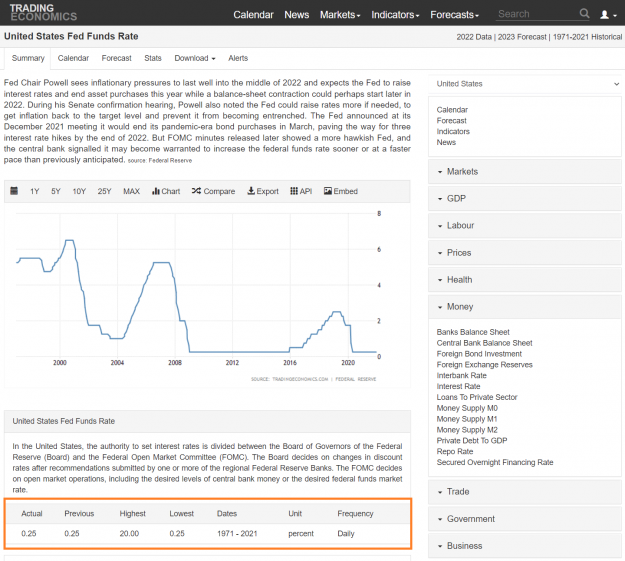The height and width of the screenshot is (561, 625).
Task: Open Loans To Private Sector link
Action: tap(477, 397)
